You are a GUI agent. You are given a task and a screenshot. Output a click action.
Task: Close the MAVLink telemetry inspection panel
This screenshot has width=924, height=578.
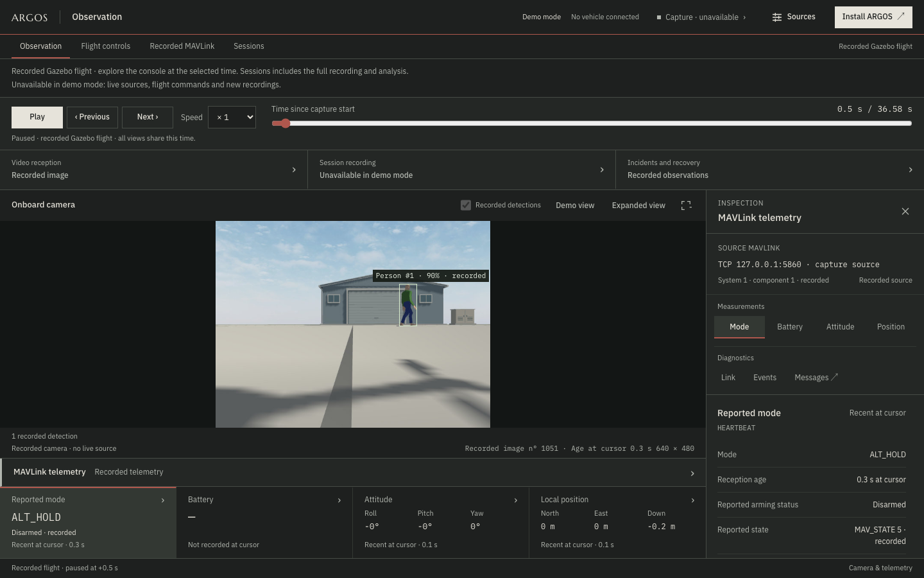(905, 211)
